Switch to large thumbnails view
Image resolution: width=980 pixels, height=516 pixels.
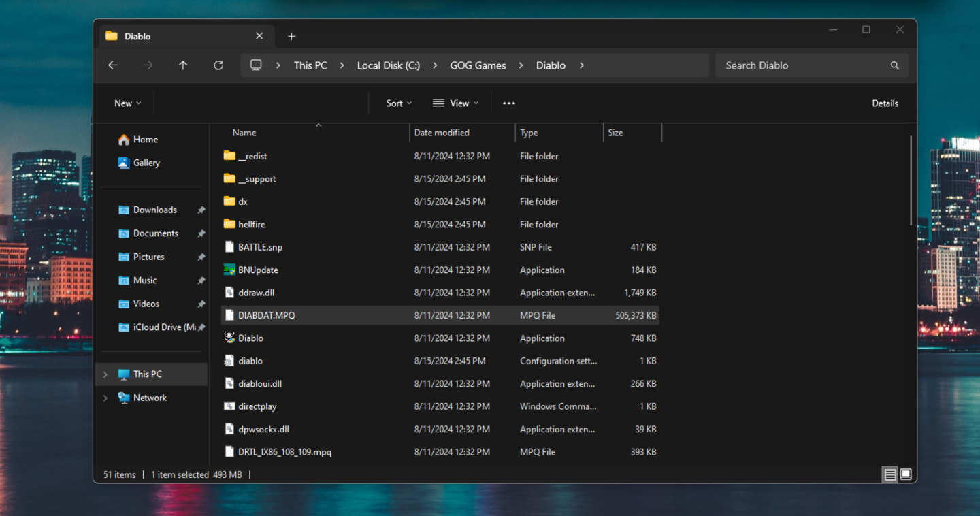click(906, 474)
